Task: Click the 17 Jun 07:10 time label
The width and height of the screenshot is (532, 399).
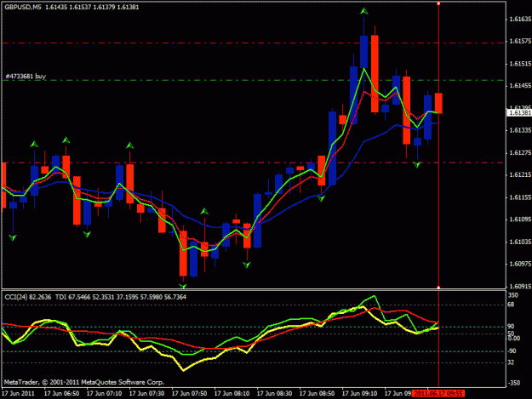Action: (x=104, y=394)
